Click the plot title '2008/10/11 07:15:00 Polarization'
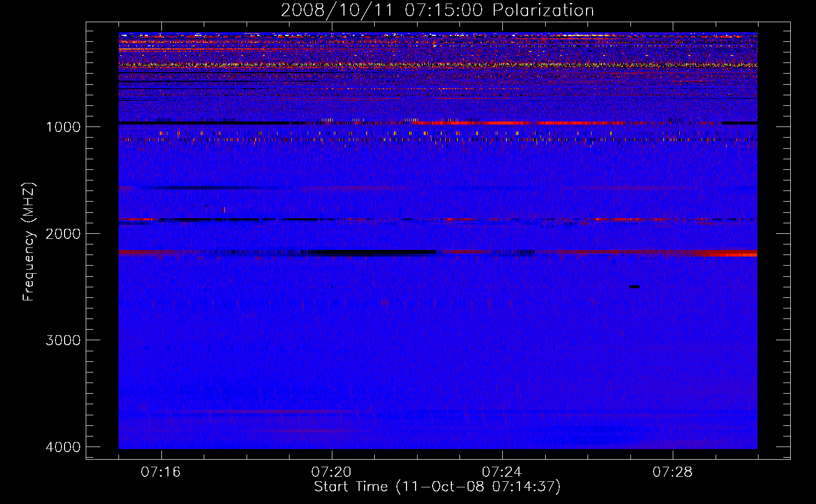Viewport: 816px width, 504px height. click(437, 10)
